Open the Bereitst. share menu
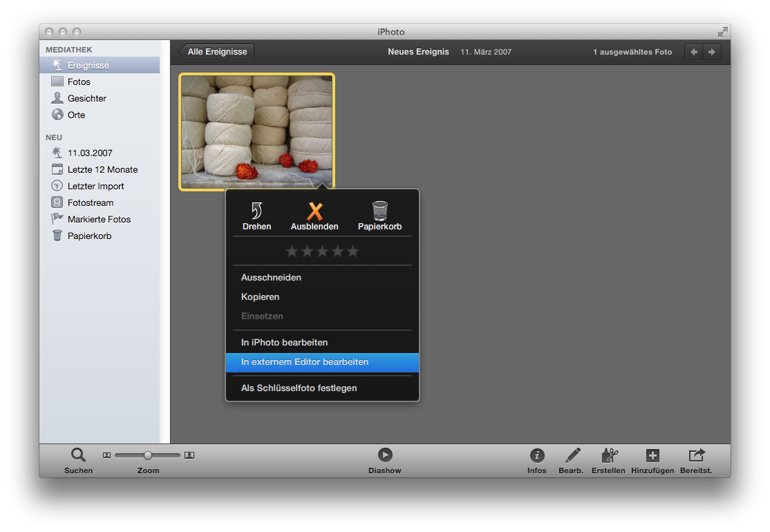The height and width of the screenshot is (532, 770). [695, 455]
